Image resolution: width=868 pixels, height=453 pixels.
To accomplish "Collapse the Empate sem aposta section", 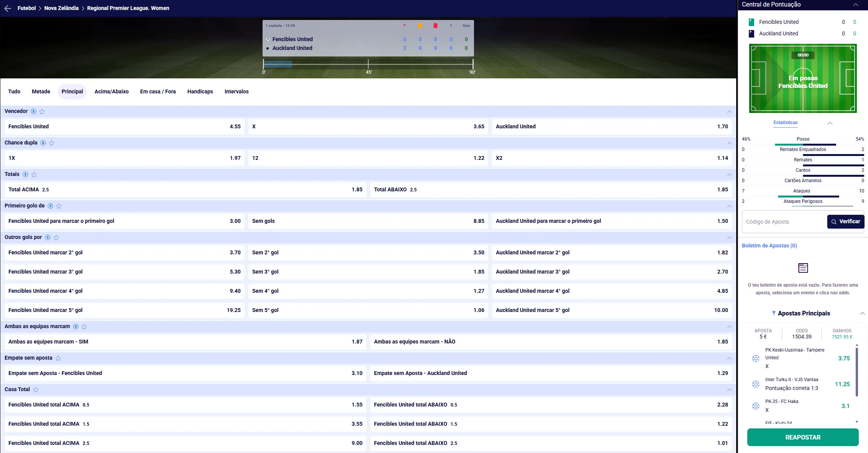I will [729, 358].
